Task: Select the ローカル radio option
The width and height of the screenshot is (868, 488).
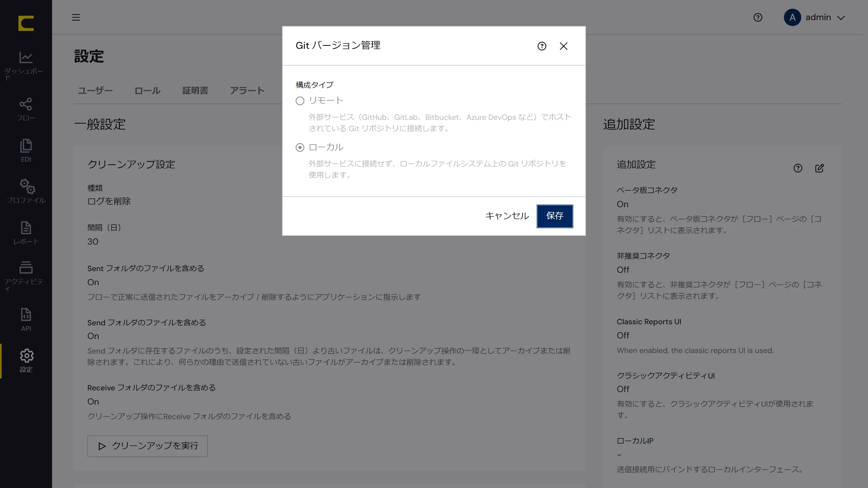Action: click(299, 147)
